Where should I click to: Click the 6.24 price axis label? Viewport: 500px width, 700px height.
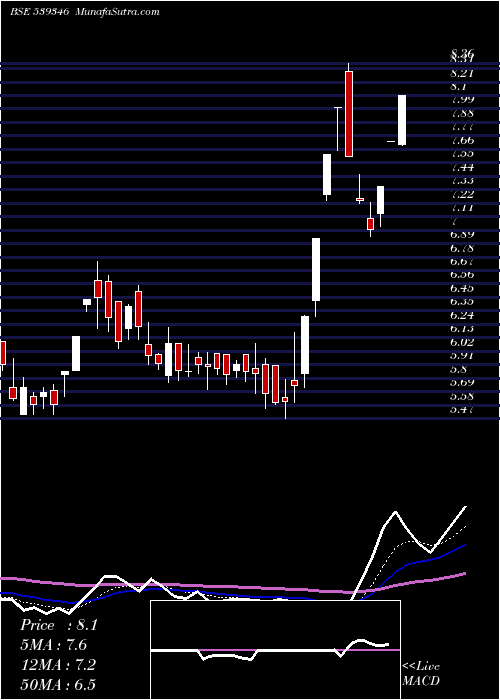tap(462, 316)
